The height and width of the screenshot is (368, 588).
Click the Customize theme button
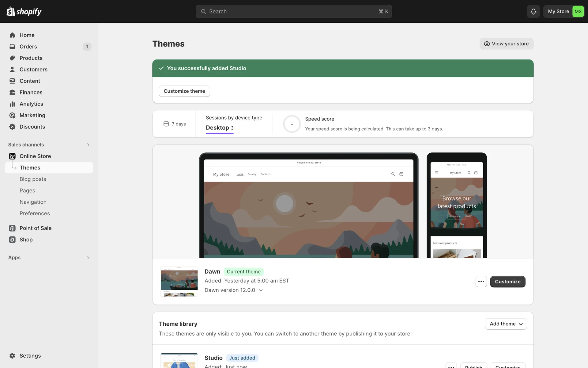click(x=184, y=91)
